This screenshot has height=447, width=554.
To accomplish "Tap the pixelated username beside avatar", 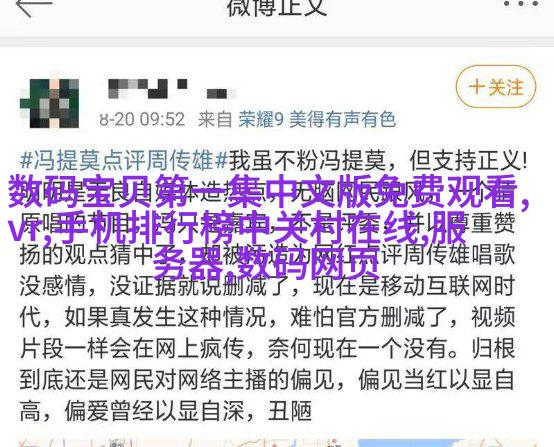I will pyautogui.click(x=172, y=89).
